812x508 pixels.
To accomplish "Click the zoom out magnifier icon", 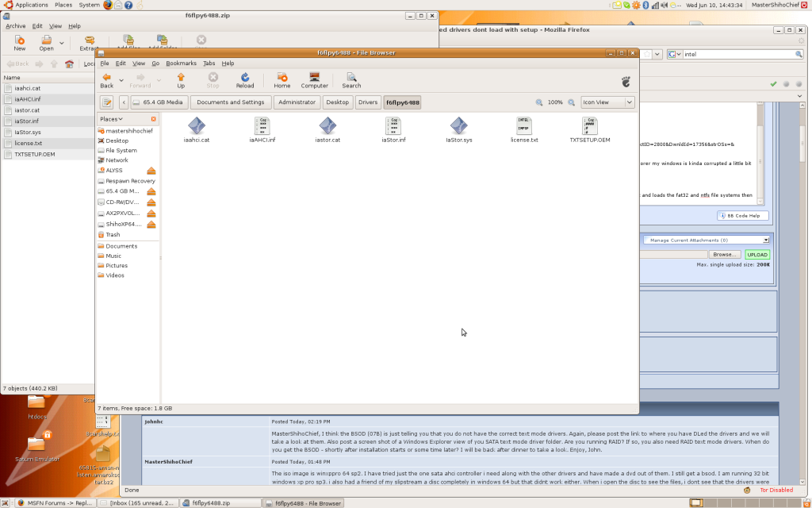I will tap(539, 102).
